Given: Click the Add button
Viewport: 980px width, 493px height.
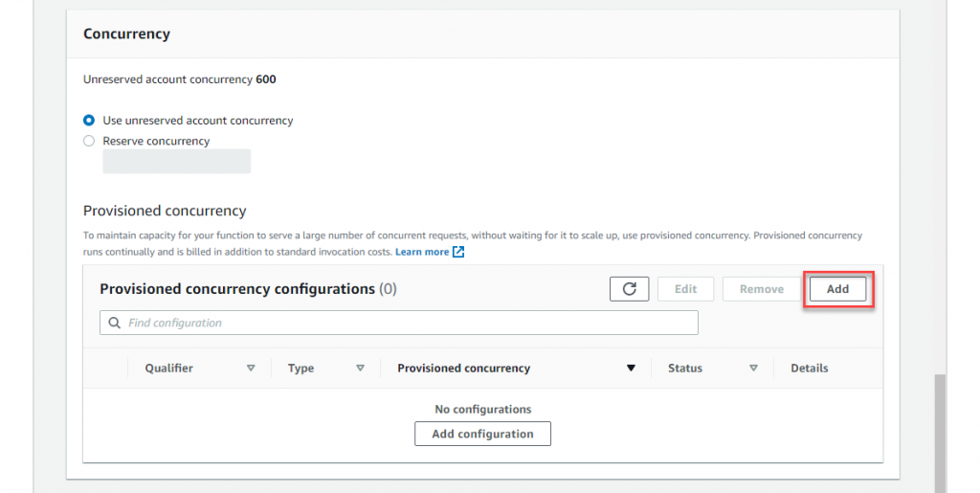Looking at the screenshot, I should 837,289.
